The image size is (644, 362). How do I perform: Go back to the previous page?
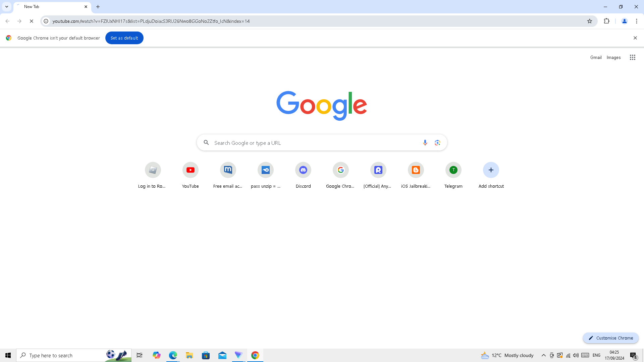(7, 21)
